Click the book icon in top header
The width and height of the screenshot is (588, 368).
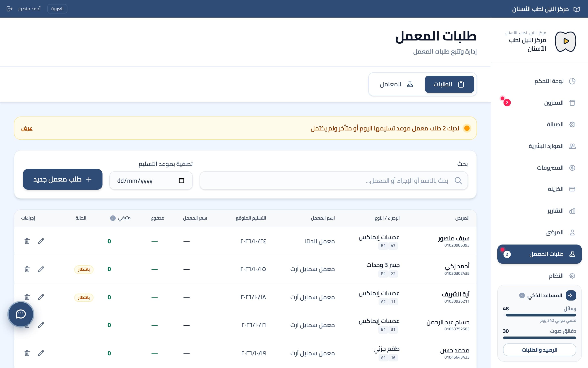(x=577, y=9)
